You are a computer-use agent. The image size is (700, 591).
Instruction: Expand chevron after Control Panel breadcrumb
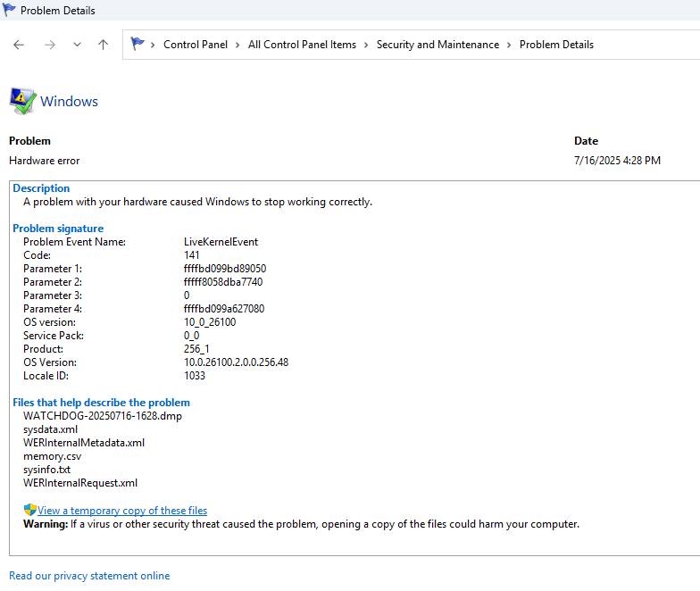[238, 45]
